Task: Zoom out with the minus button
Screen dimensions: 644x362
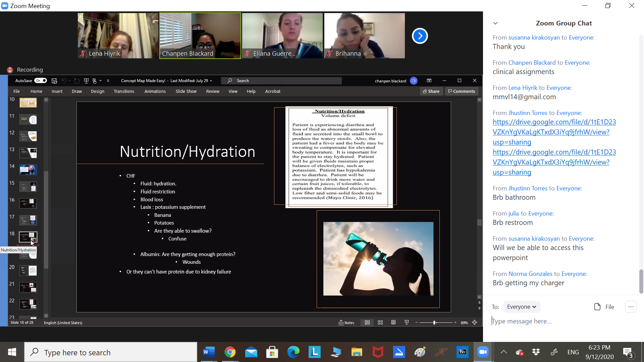Action: pos(417,322)
